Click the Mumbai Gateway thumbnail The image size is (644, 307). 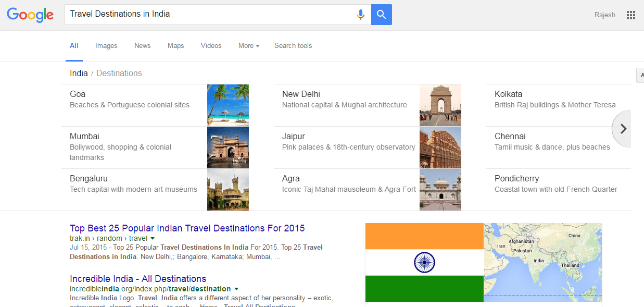point(228,148)
